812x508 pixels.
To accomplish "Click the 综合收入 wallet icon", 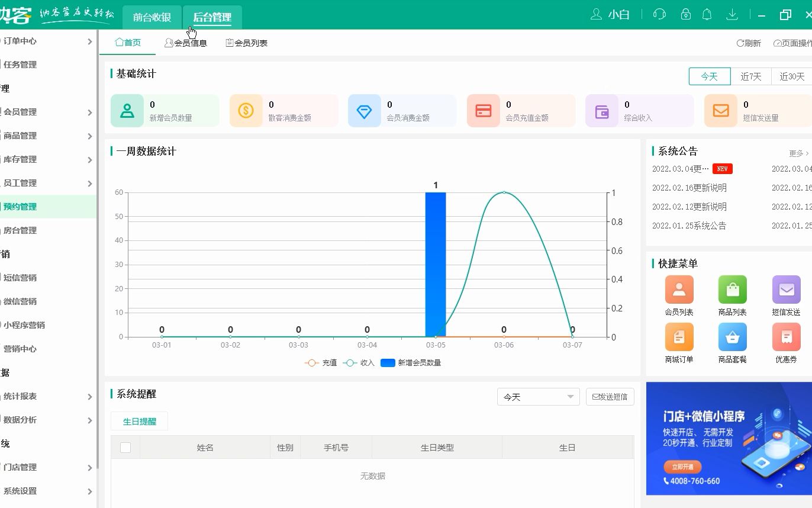I will click(x=602, y=111).
